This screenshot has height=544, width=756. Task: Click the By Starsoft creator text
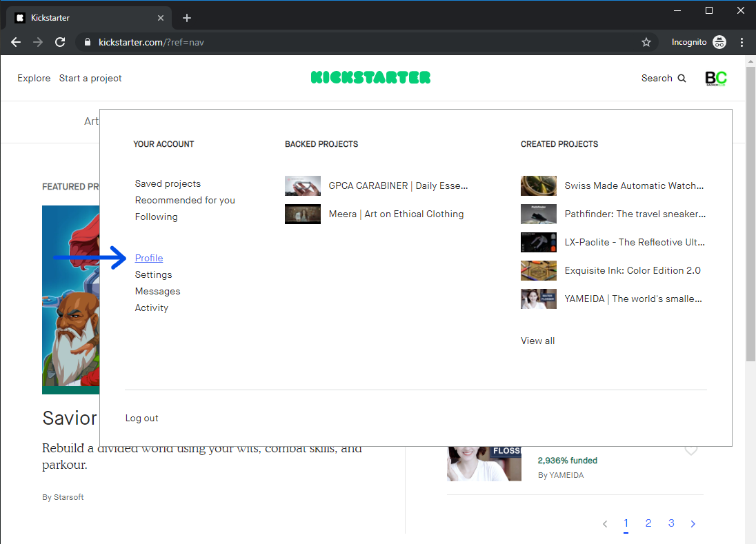[63, 497]
